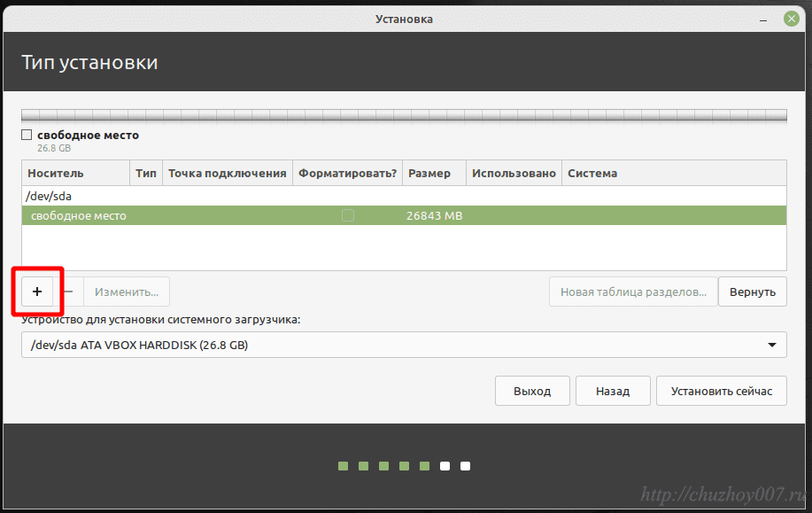The width and height of the screenshot is (812, 513).
Task: Close the installer window
Action: (791, 19)
